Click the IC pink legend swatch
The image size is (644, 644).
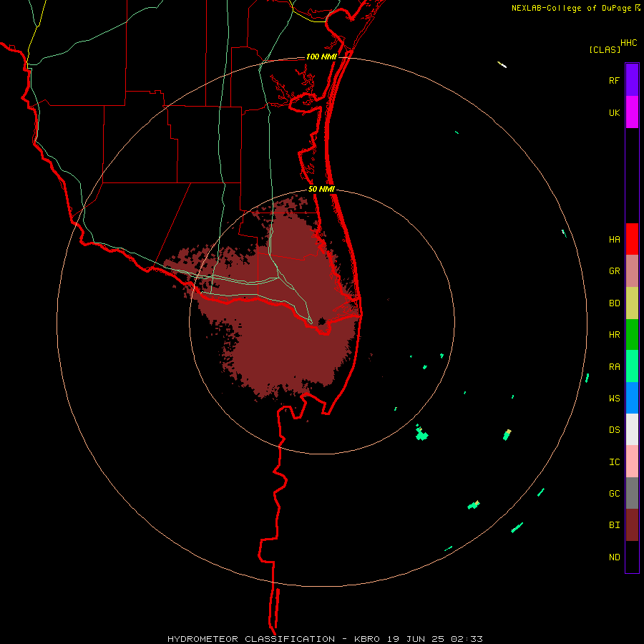pyautogui.click(x=632, y=462)
